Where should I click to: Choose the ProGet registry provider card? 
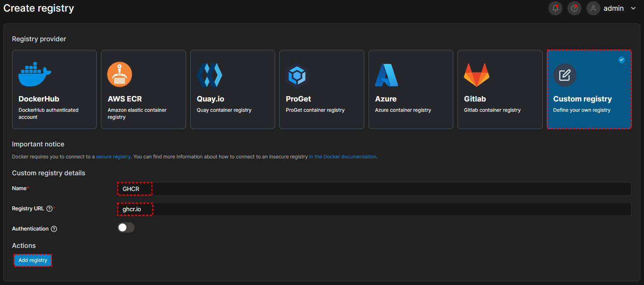(x=322, y=90)
